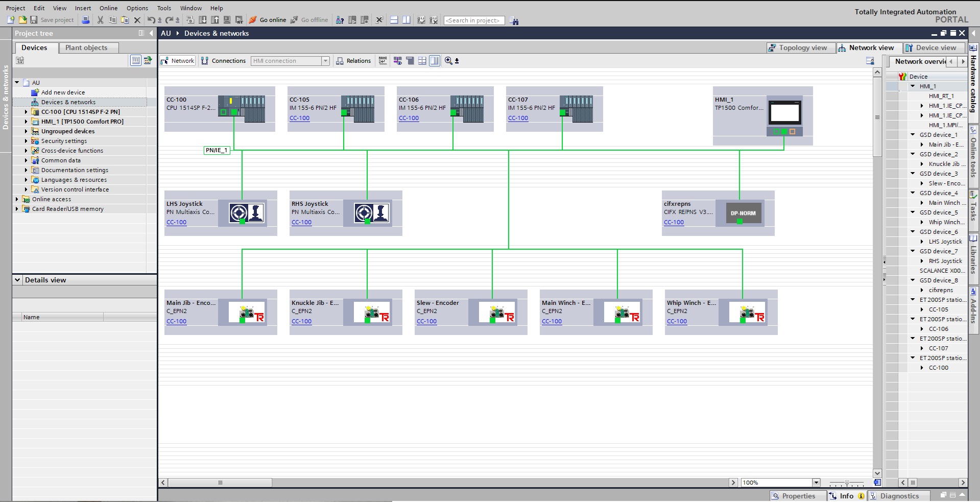Click the Cut scissors icon
This screenshot has height=502, width=980.
(100, 20)
